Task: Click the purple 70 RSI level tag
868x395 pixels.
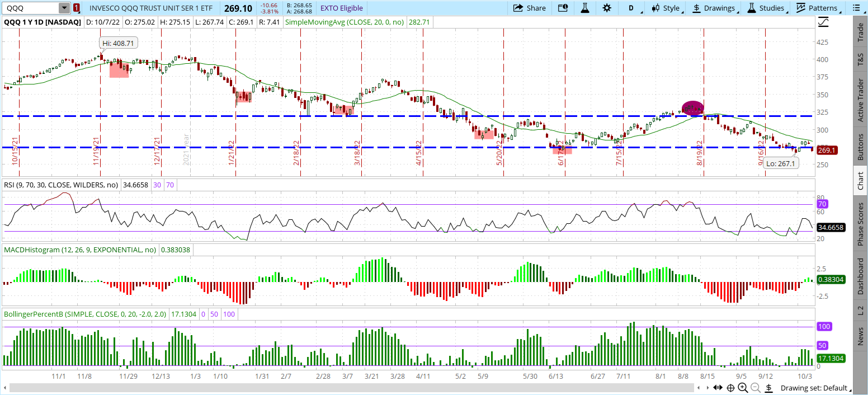Action: tap(823, 204)
